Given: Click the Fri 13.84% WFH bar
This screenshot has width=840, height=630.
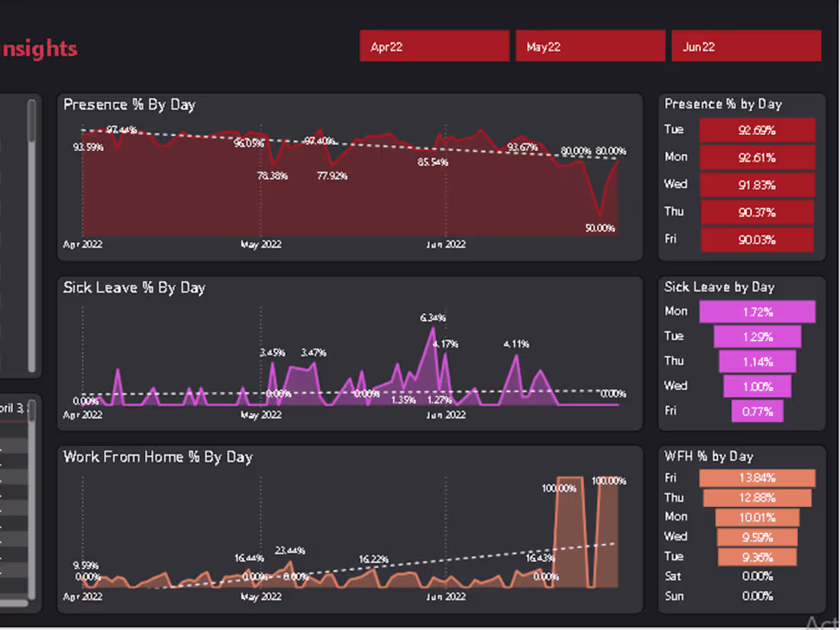Looking at the screenshot, I should [x=758, y=477].
